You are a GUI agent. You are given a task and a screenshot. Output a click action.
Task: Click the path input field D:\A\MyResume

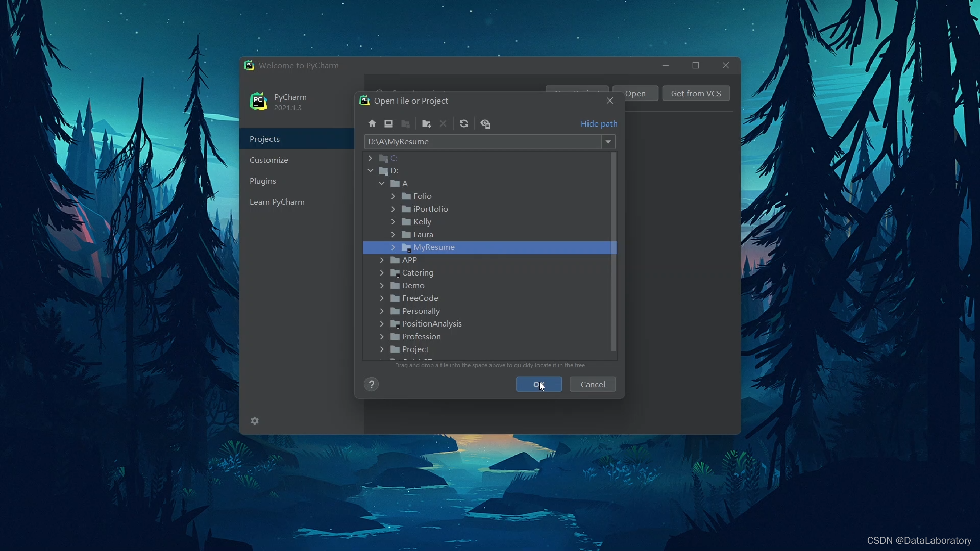(x=483, y=142)
